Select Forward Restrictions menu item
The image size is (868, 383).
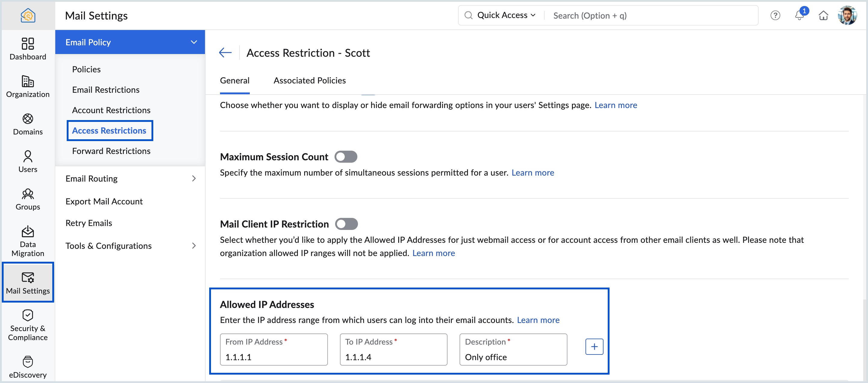(x=111, y=151)
